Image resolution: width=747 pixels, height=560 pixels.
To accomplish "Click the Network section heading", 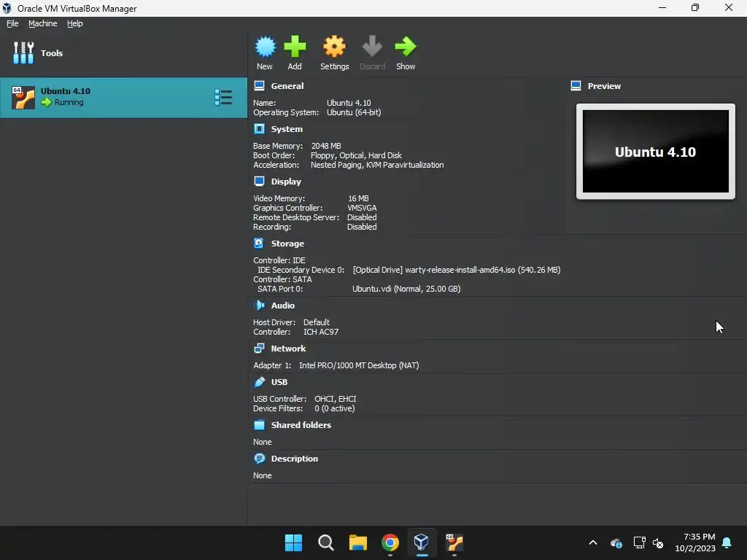I will coord(288,349).
